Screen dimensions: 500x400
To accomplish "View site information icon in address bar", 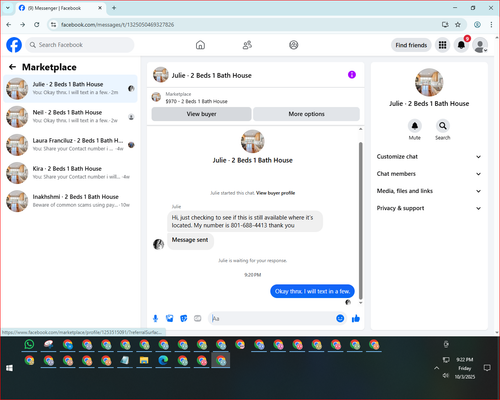I will click(x=53, y=24).
